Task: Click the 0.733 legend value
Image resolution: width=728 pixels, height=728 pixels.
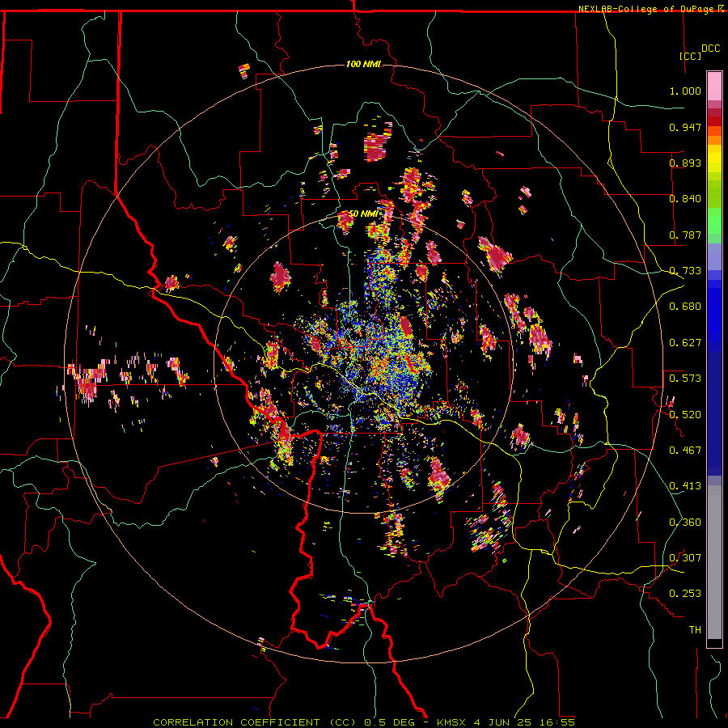Action: (x=685, y=271)
